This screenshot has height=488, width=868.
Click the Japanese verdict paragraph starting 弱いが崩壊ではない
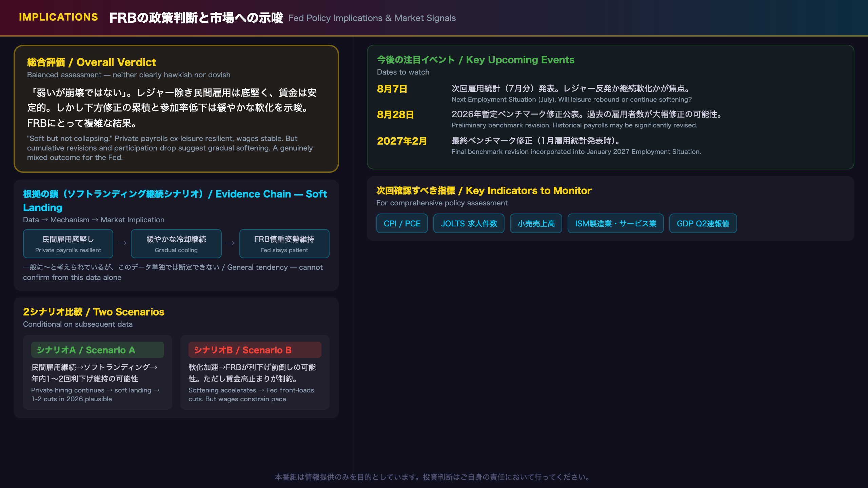click(x=172, y=108)
